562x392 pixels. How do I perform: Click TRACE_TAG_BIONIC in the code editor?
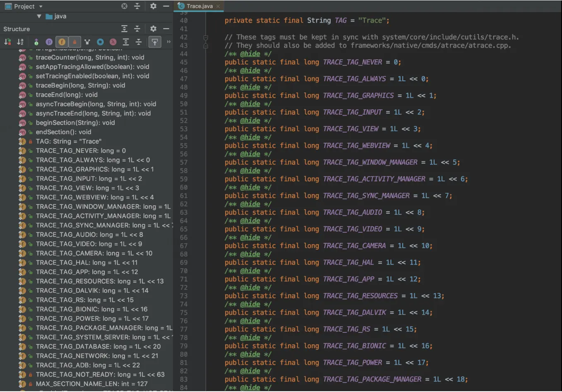tap(354, 346)
